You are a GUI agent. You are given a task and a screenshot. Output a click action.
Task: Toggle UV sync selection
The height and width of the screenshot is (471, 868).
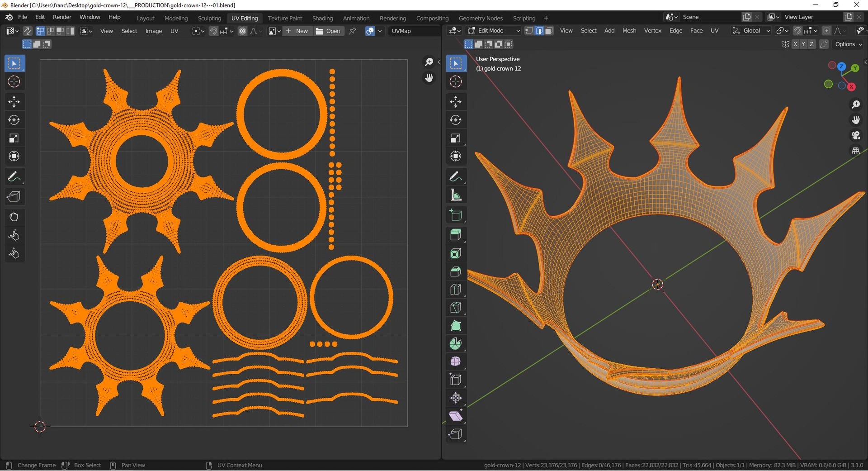pos(28,31)
